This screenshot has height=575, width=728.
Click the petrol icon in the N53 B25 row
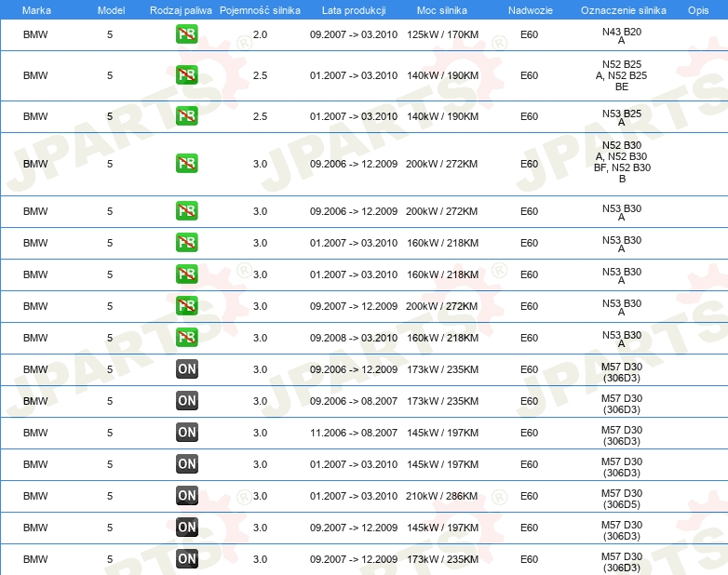pos(186,116)
